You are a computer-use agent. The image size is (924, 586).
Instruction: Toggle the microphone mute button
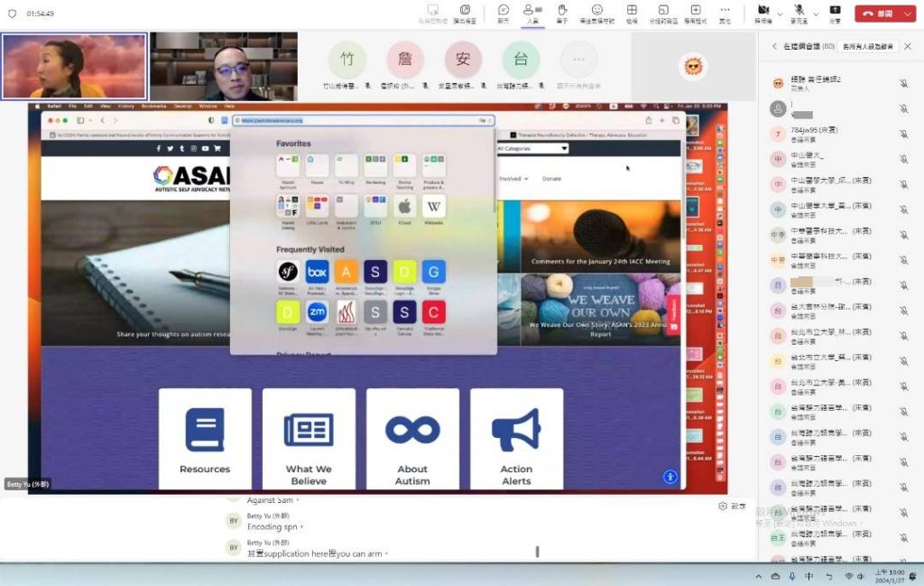coord(799,13)
